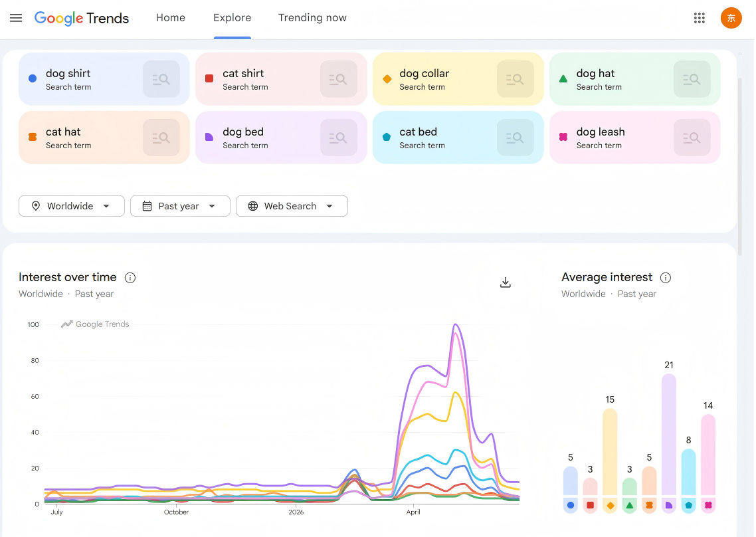
Task: Click the cat bed average bar (8)
Action: (688, 473)
